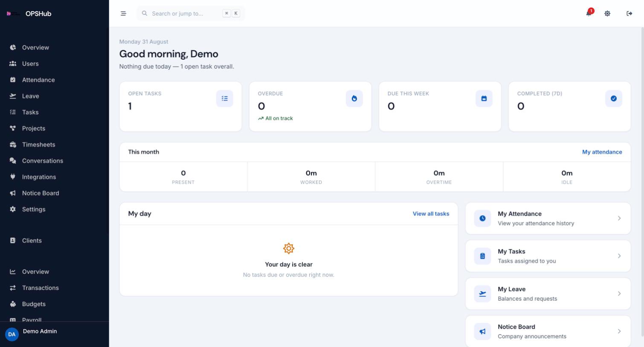Click the search magnifier icon
The width and height of the screenshot is (644, 347).
tap(145, 13)
